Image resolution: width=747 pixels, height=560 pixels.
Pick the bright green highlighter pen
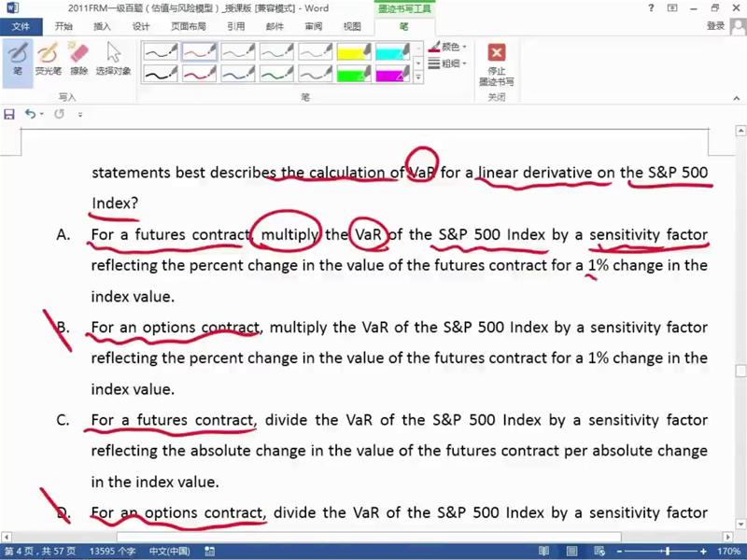(x=354, y=73)
